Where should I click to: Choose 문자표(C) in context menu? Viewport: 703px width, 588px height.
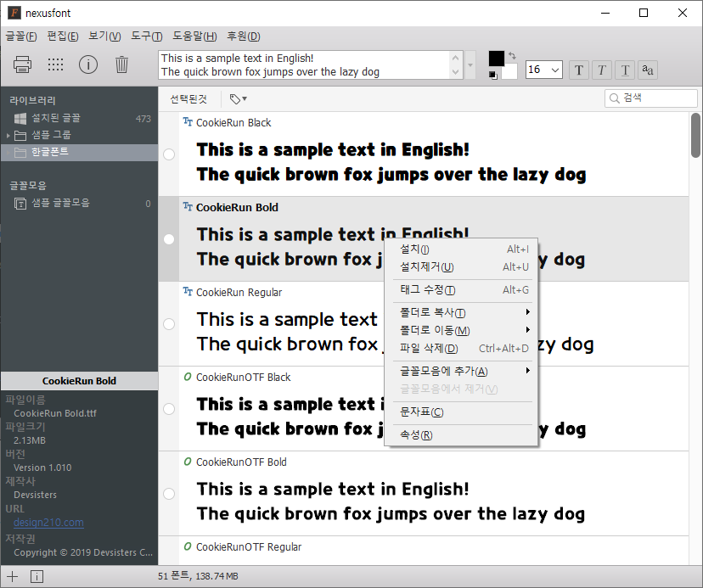tap(462, 412)
